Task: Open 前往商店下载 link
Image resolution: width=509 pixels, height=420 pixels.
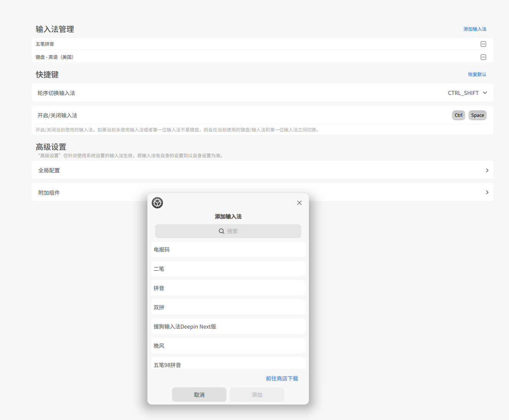Action: tap(282, 379)
